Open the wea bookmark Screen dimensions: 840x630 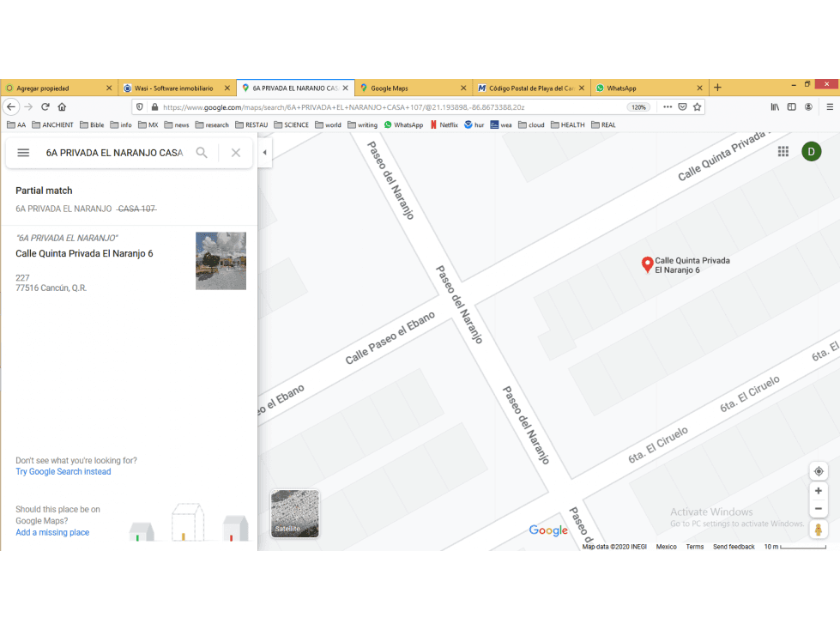[501, 124]
